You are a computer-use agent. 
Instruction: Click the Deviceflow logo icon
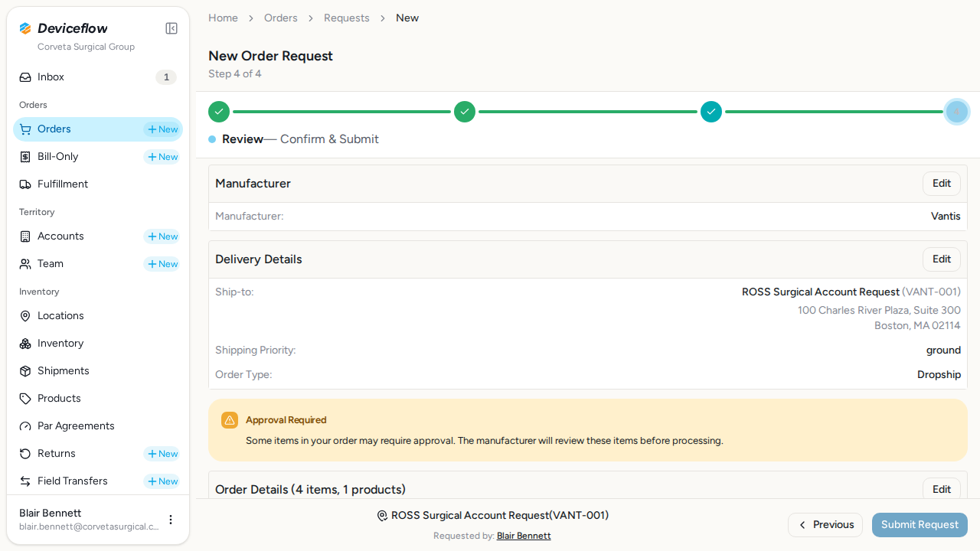click(25, 28)
